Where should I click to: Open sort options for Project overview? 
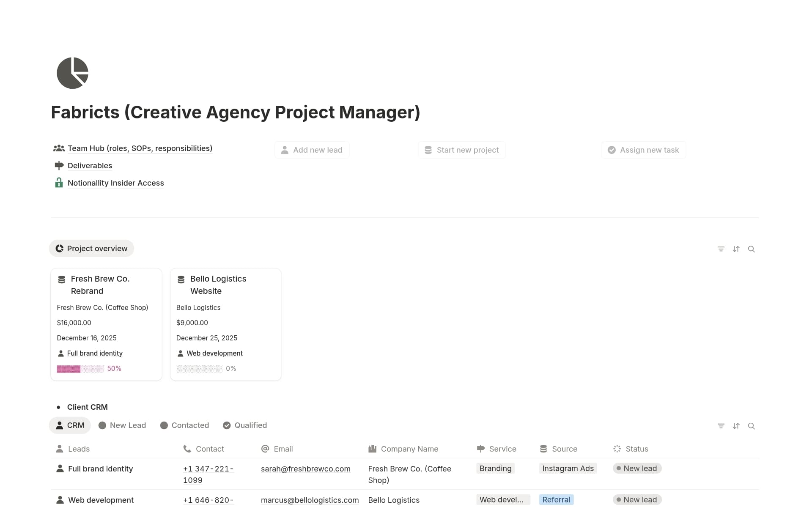click(736, 249)
